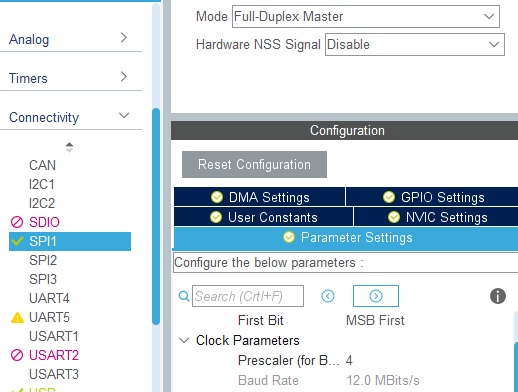Click the GPIO Settings status check icon
This screenshot has height=392, width=518.
pyautogui.click(x=389, y=197)
